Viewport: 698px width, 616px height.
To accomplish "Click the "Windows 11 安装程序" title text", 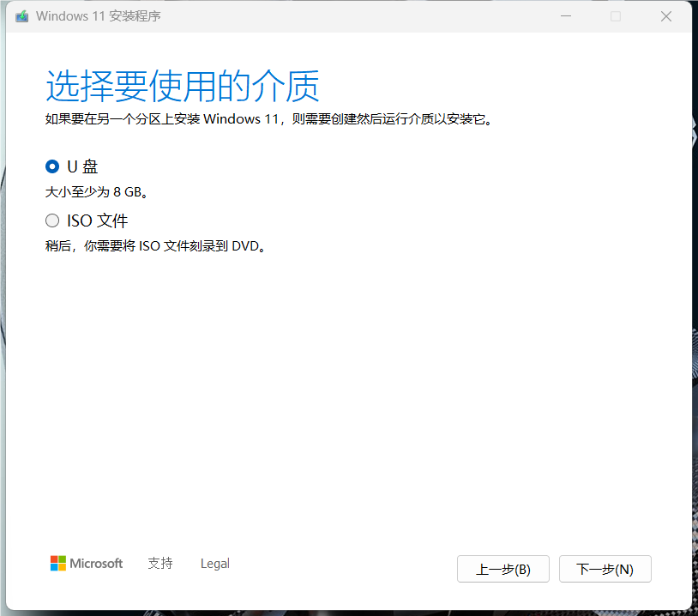I will 98,16.
